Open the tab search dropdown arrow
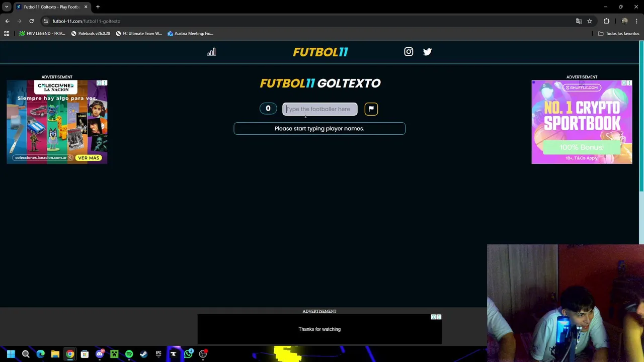 click(7, 7)
